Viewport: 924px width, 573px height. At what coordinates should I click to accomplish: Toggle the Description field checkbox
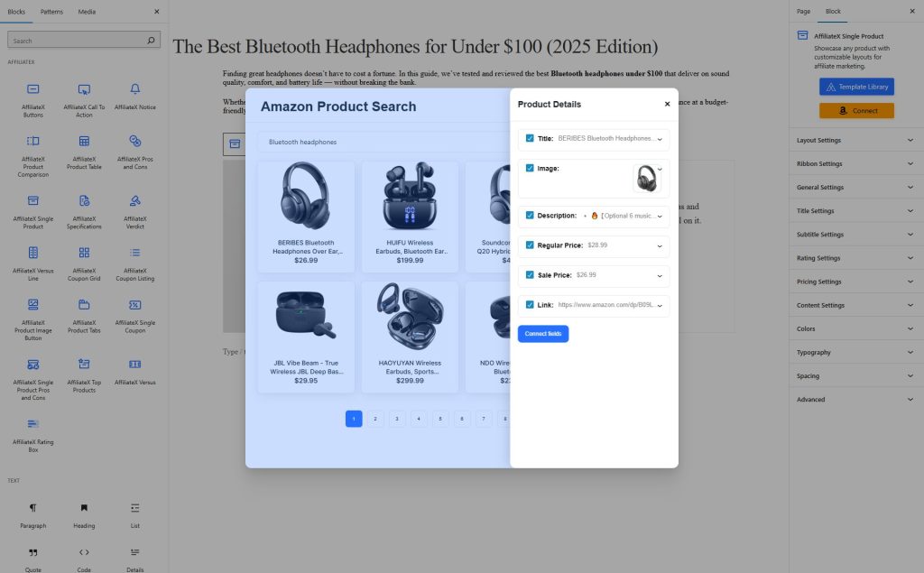[530, 215]
